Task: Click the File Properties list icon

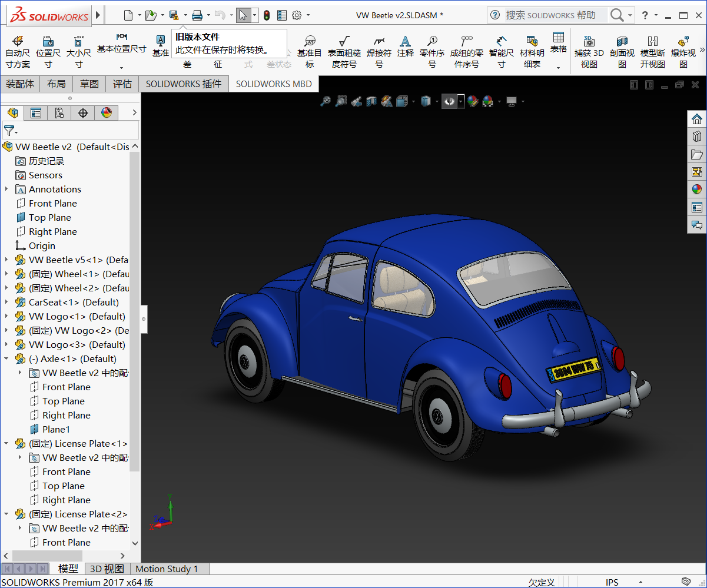Action: pyautogui.click(x=282, y=15)
